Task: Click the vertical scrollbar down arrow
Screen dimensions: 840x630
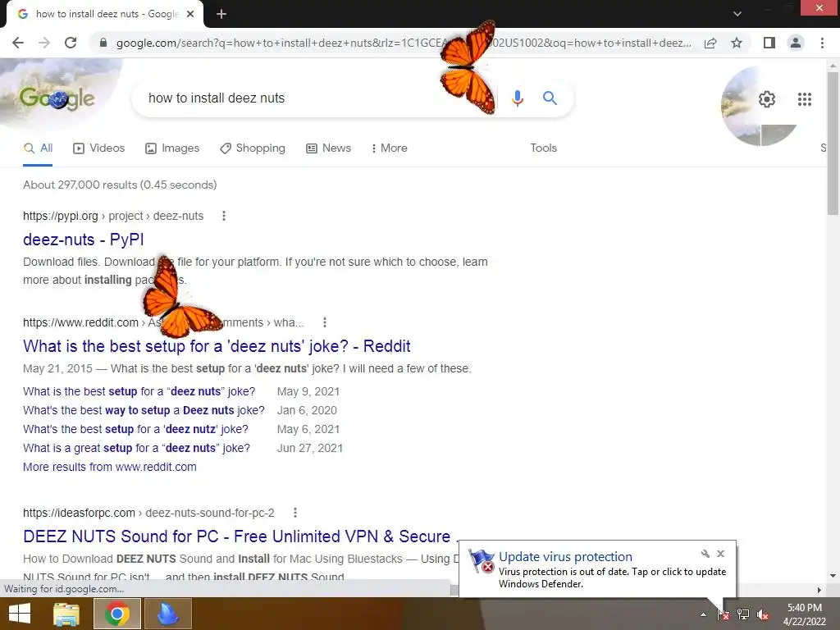Action: coord(833,576)
